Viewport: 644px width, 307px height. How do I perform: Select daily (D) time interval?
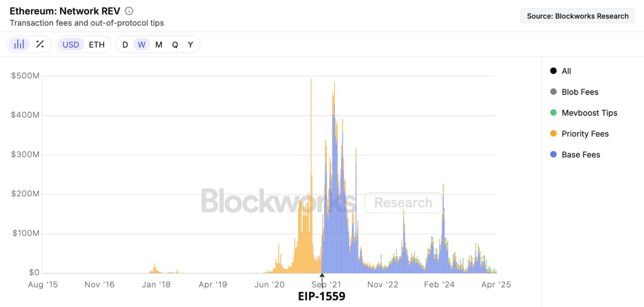tap(125, 45)
